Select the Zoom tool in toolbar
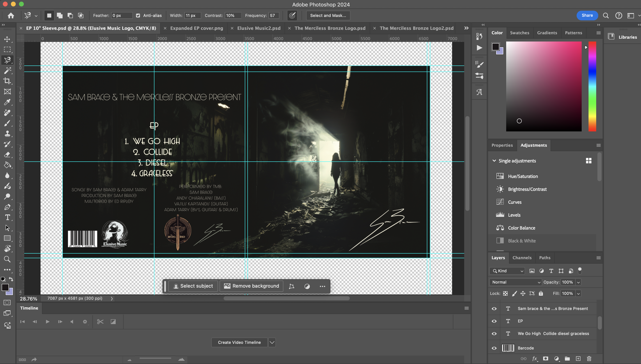The height and width of the screenshot is (364, 641). tap(7, 259)
